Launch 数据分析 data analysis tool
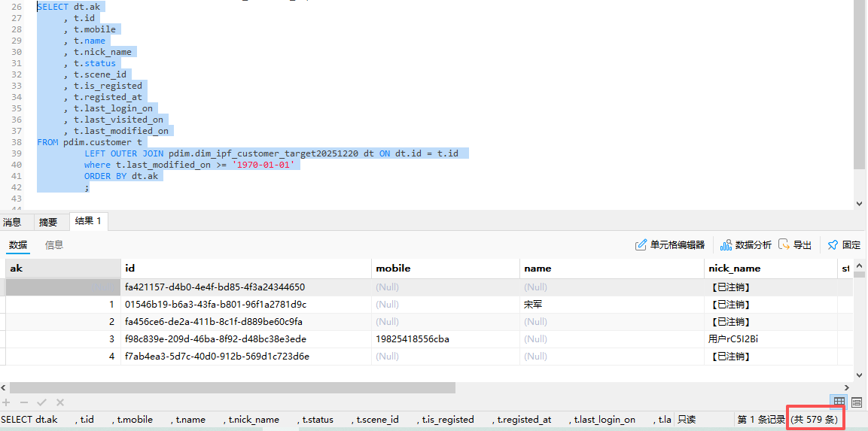The height and width of the screenshot is (431, 868). tap(746, 245)
